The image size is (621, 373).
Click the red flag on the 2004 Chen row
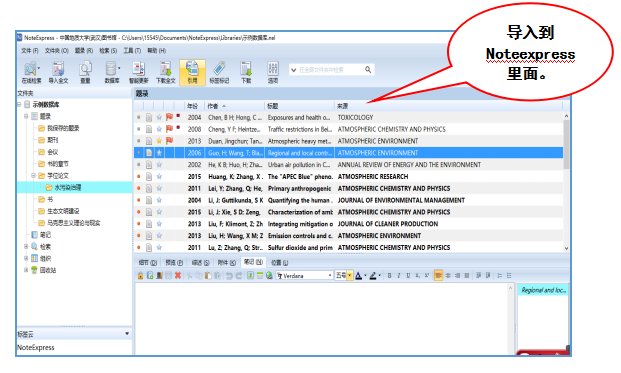(x=170, y=117)
